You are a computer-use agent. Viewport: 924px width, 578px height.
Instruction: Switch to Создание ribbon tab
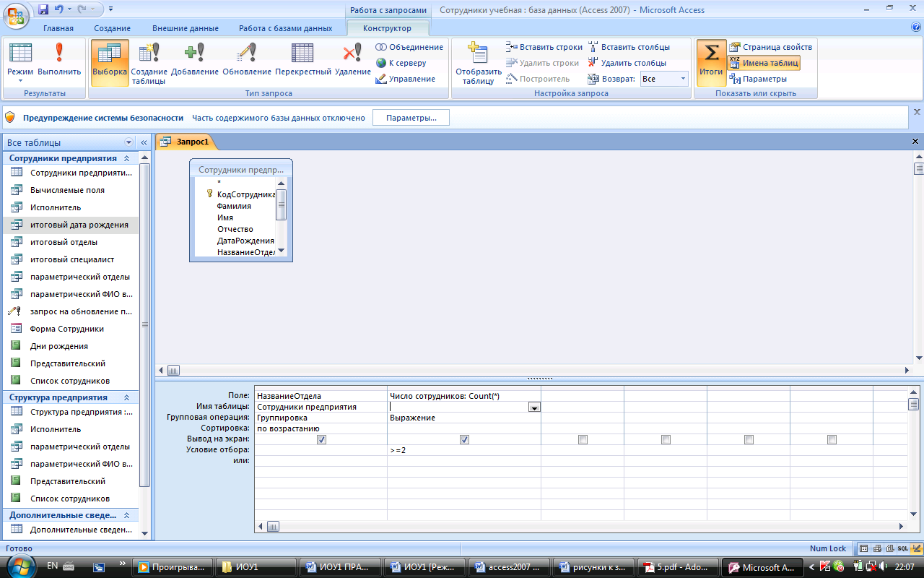click(113, 28)
